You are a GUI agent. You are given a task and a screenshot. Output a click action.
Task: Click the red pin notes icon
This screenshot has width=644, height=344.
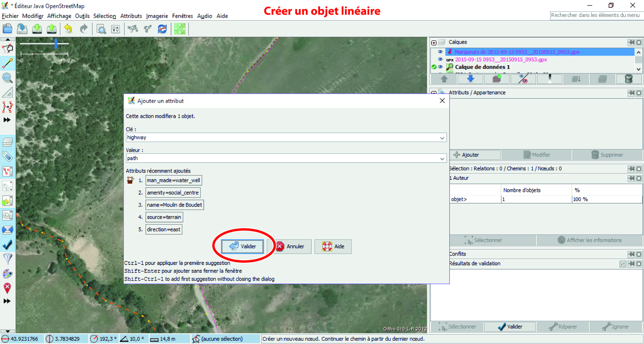pyautogui.click(x=7, y=288)
